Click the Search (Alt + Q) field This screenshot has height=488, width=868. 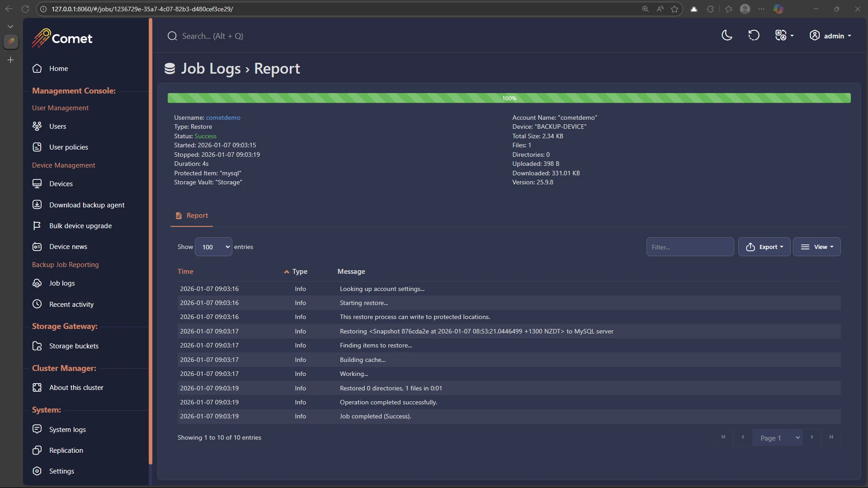(x=212, y=36)
